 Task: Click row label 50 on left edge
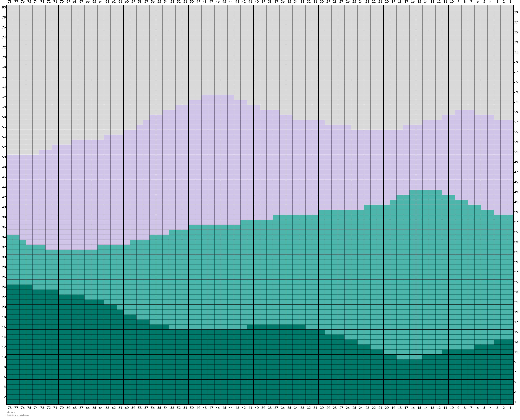pyautogui.click(x=4, y=157)
